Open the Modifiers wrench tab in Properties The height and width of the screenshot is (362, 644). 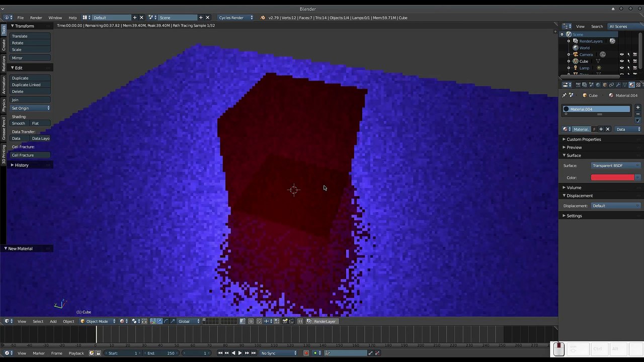point(618,84)
